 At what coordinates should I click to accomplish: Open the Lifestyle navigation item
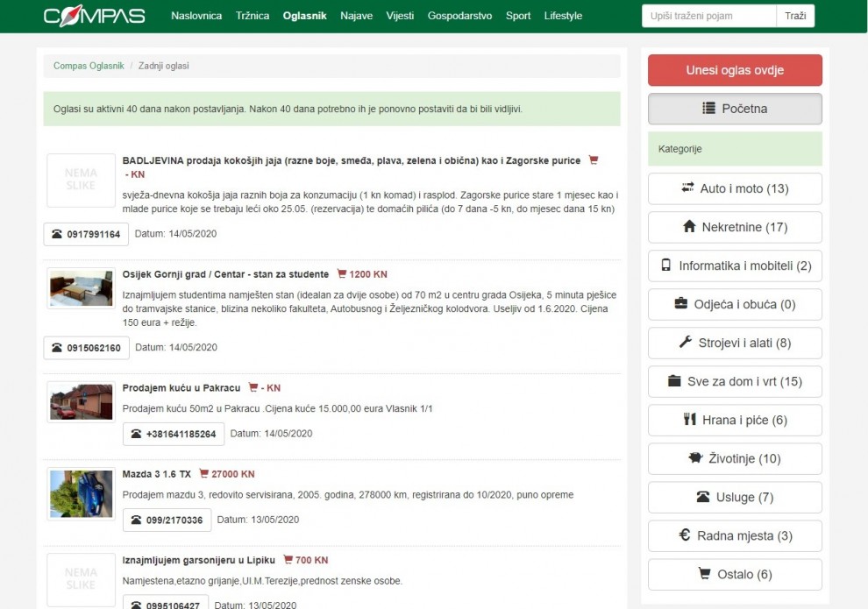tap(562, 16)
